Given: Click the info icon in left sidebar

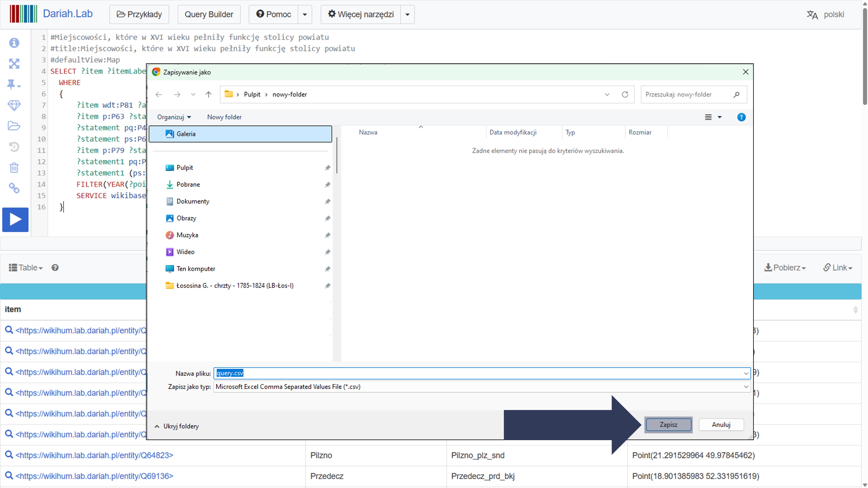Looking at the screenshot, I should coord(14,43).
